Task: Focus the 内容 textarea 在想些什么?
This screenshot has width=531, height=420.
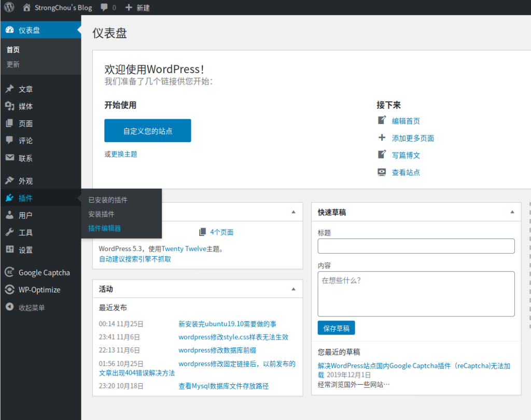Action: (416, 293)
